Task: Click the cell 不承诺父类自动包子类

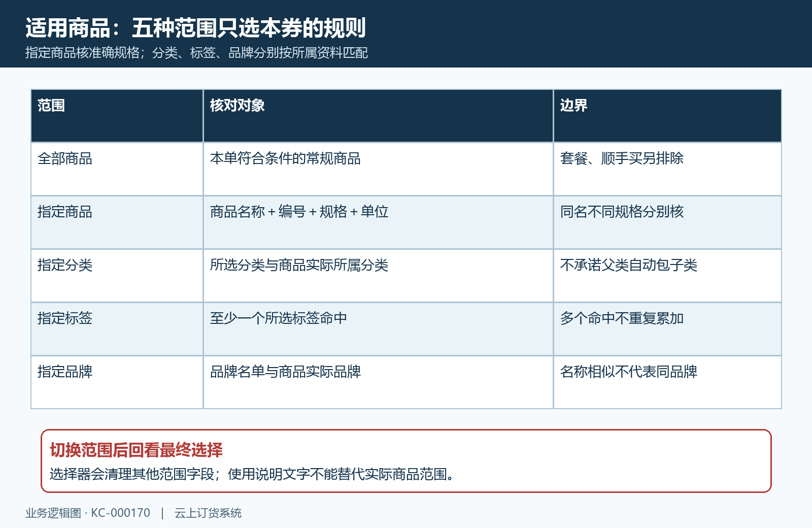Action: 667,276
